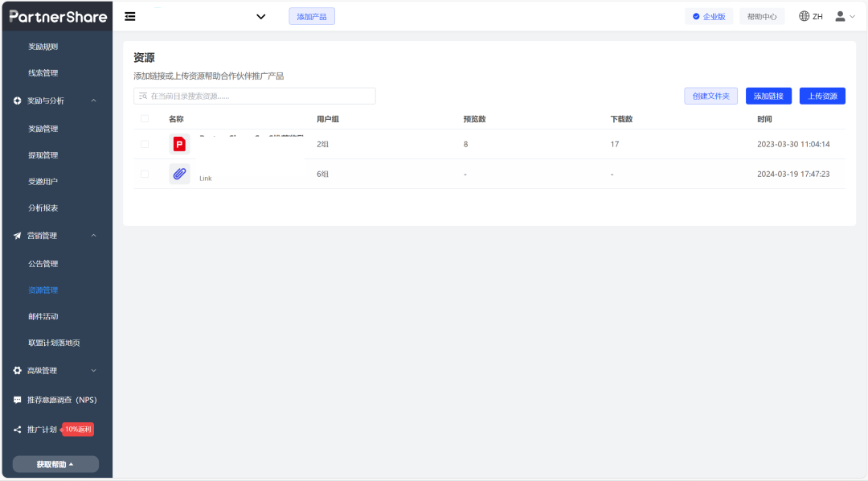Viewport: 868px width, 481px height.
Task: Click the 6组 user group cell
Action: 323,174
